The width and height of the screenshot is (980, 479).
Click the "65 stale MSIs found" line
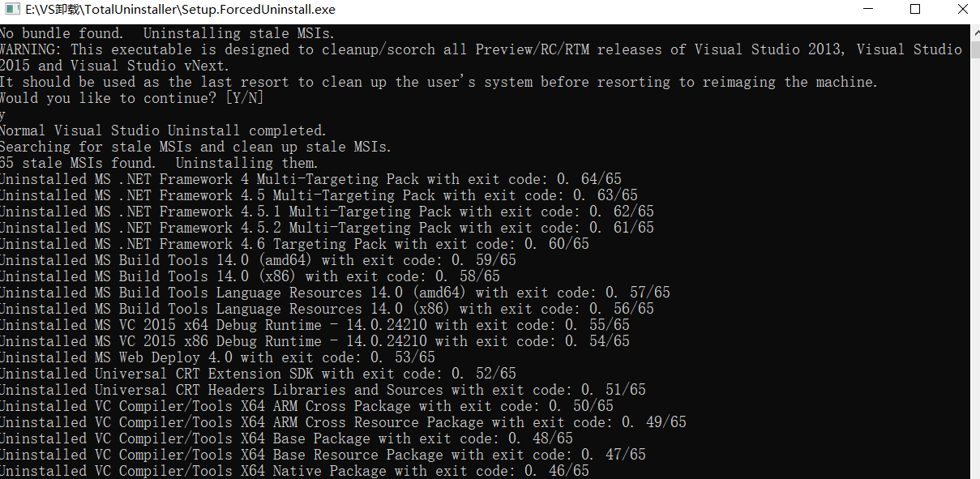(x=159, y=163)
